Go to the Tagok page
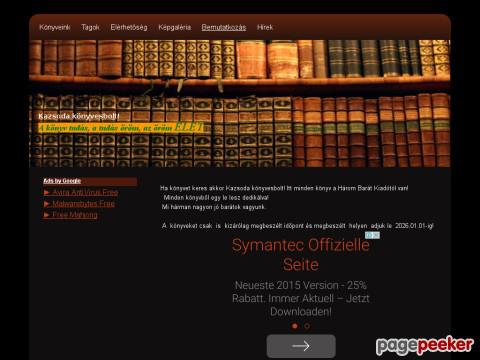Image resolution: width=480 pixels, height=360 pixels. (x=90, y=27)
